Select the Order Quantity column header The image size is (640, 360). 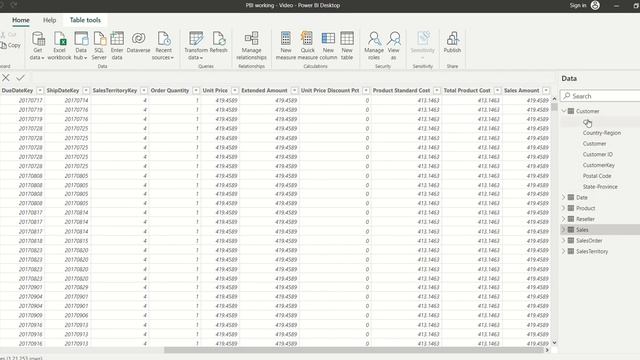[x=170, y=91]
